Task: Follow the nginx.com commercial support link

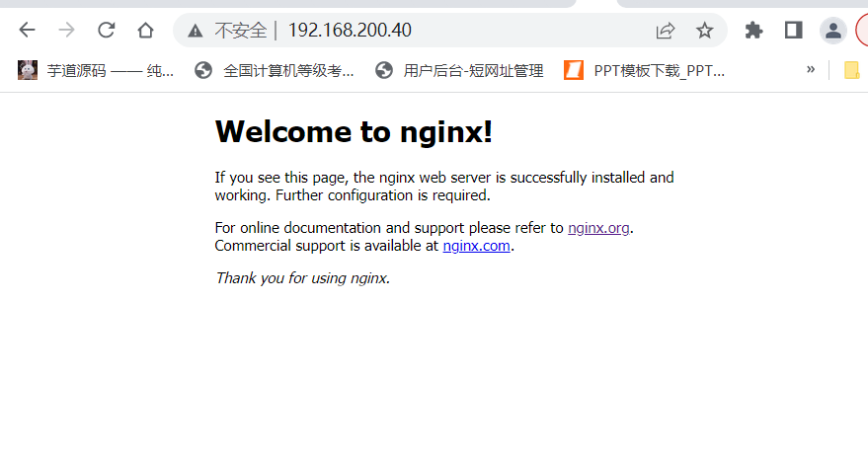Action: pos(476,246)
